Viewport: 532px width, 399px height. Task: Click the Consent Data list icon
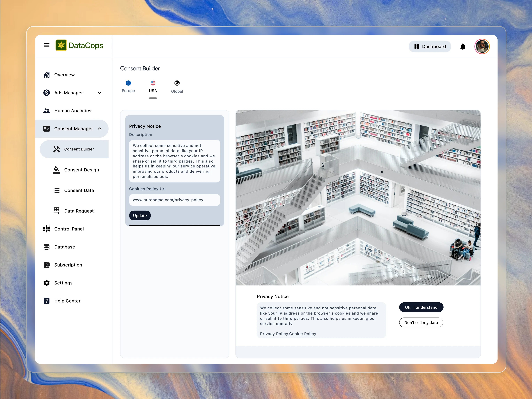point(57,190)
